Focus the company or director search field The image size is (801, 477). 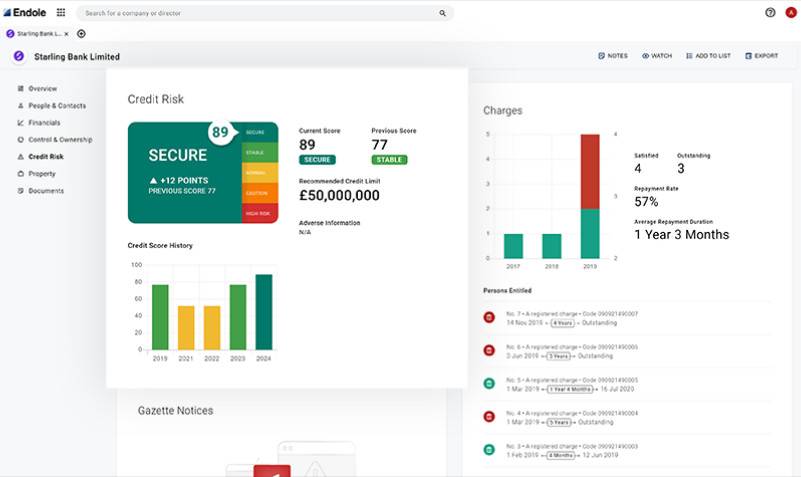260,13
